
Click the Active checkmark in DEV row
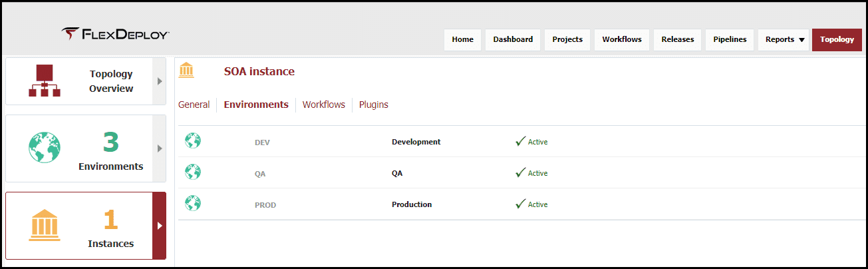coord(521,141)
